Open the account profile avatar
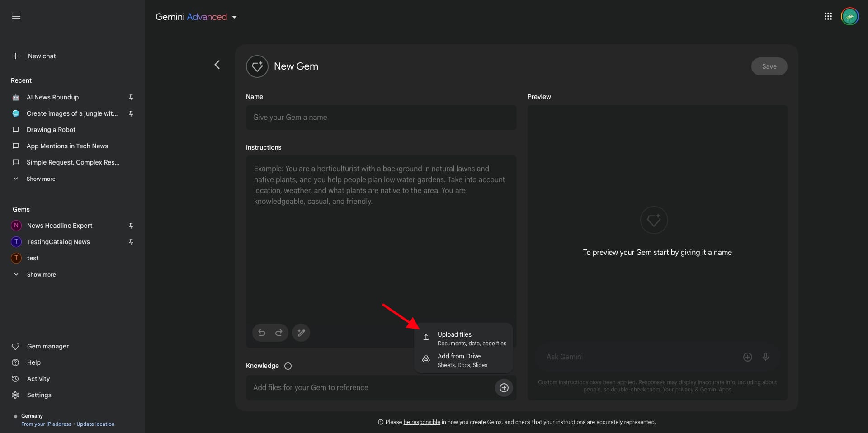 pyautogui.click(x=850, y=17)
